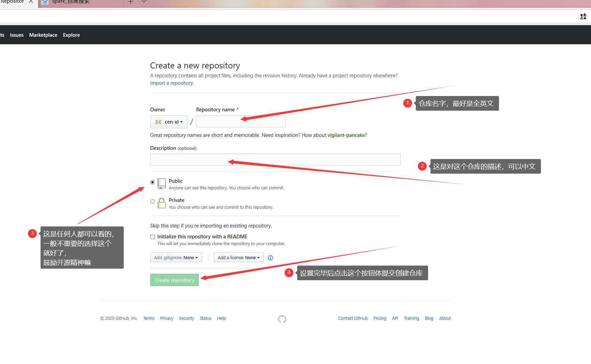The width and height of the screenshot is (591, 364).
Task: Open the About footer link
Action: coord(445,318)
